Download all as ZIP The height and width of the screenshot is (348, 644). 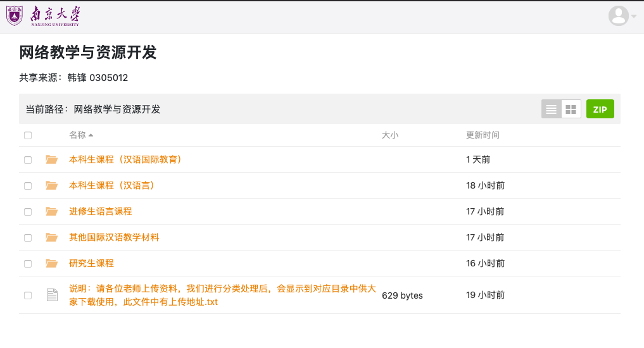tap(600, 109)
